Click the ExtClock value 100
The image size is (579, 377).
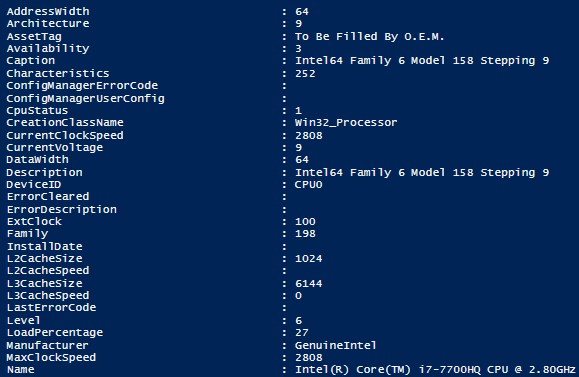(x=305, y=222)
